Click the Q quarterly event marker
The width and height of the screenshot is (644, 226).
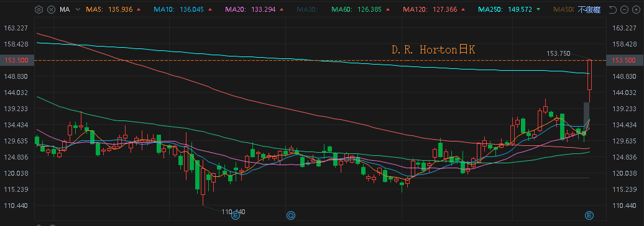click(291, 215)
